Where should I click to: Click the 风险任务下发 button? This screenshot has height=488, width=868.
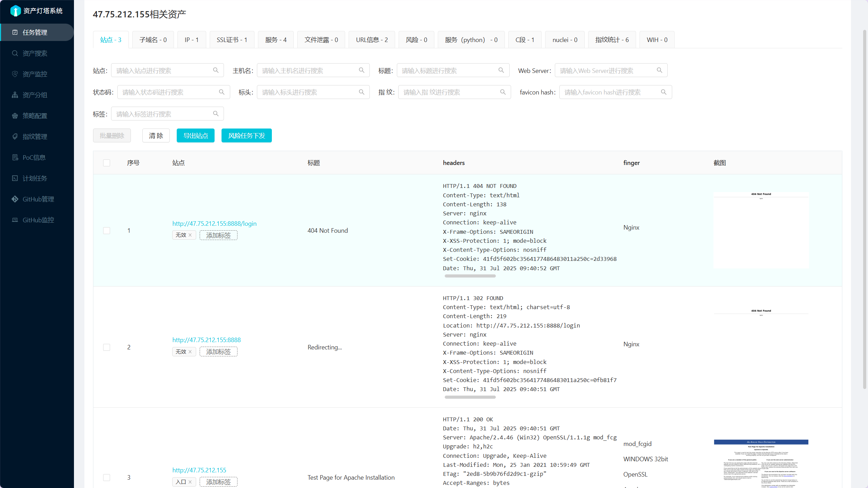(247, 135)
